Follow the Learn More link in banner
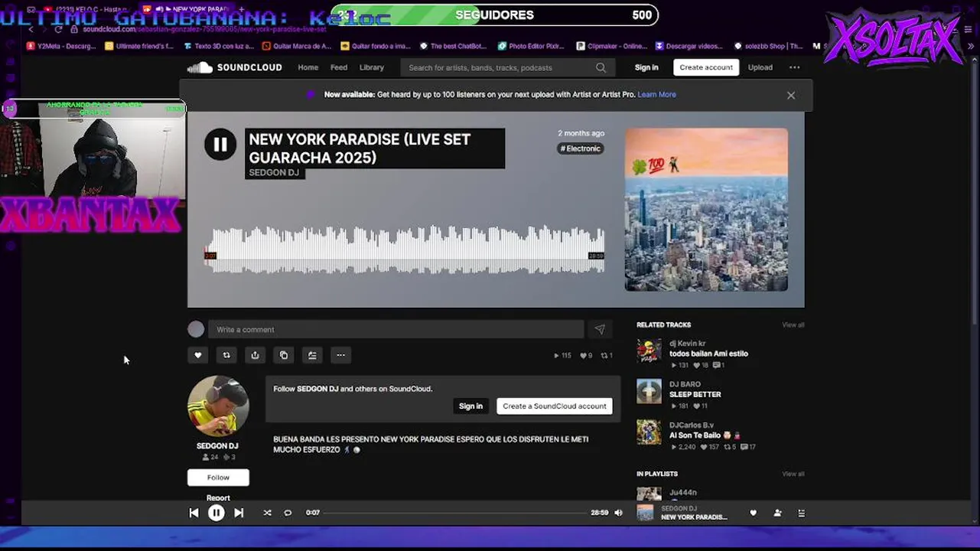Viewport: 980px width, 551px height. 657,94
